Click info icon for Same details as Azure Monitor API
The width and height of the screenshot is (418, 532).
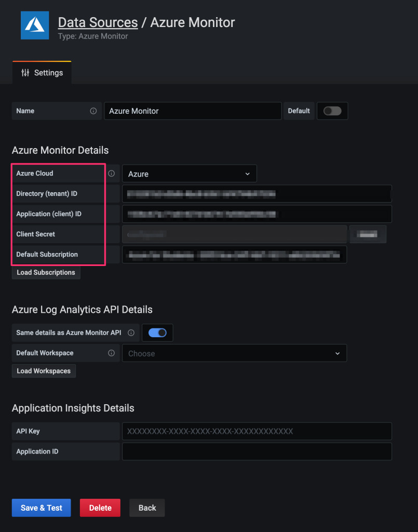click(131, 333)
